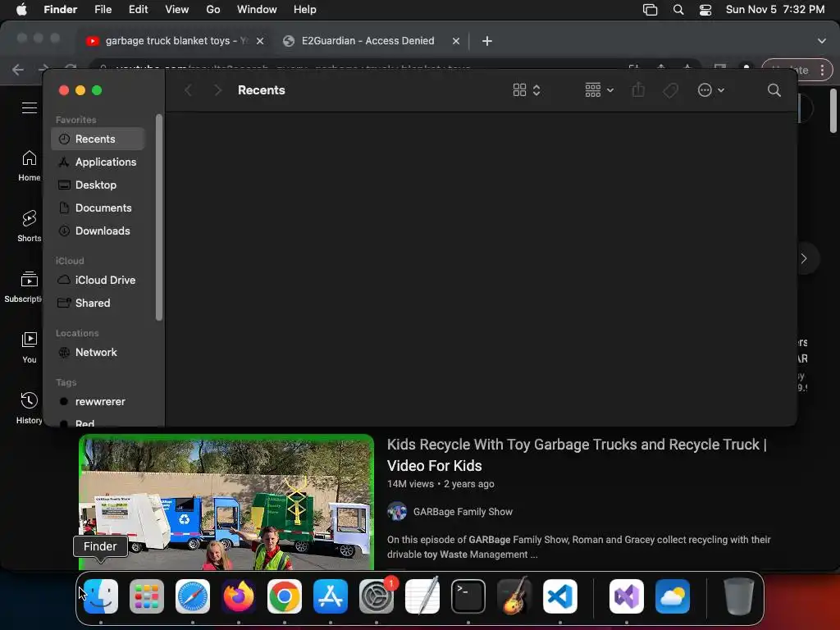Open the Trash in the Dock
The width and height of the screenshot is (840, 630).
pyautogui.click(x=739, y=596)
